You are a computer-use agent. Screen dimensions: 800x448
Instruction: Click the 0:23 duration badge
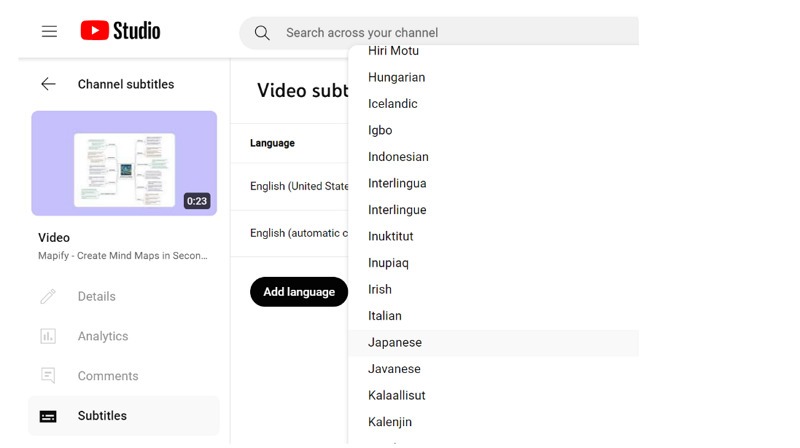point(197,201)
